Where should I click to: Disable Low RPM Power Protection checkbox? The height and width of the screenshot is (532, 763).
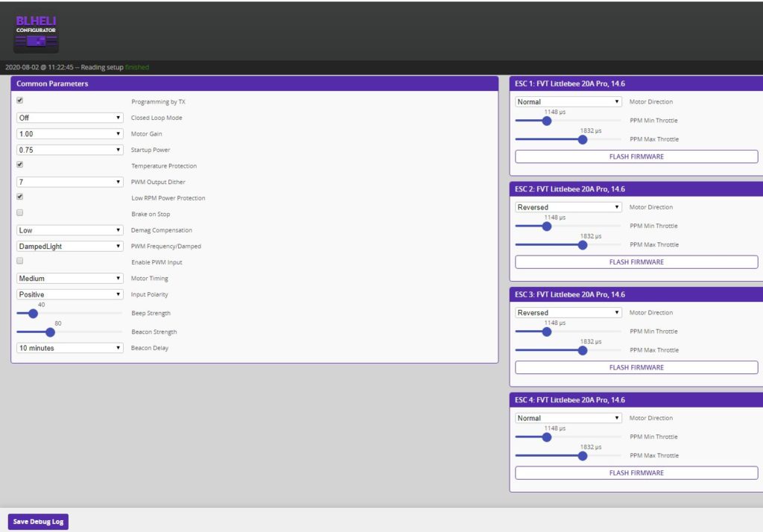click(x=20, y=197)
